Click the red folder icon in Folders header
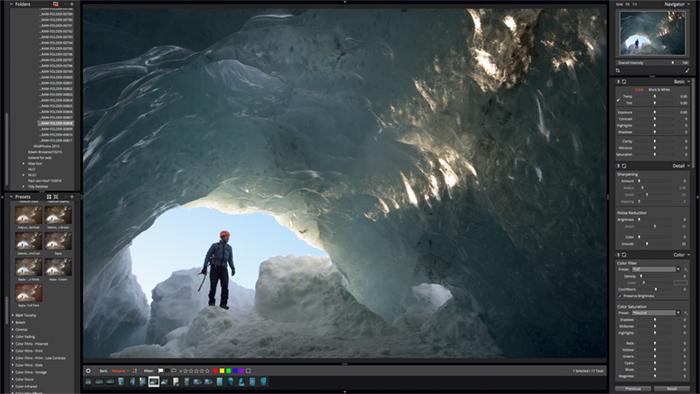Screen dimensions: 700x394 (x=55, y=4)
